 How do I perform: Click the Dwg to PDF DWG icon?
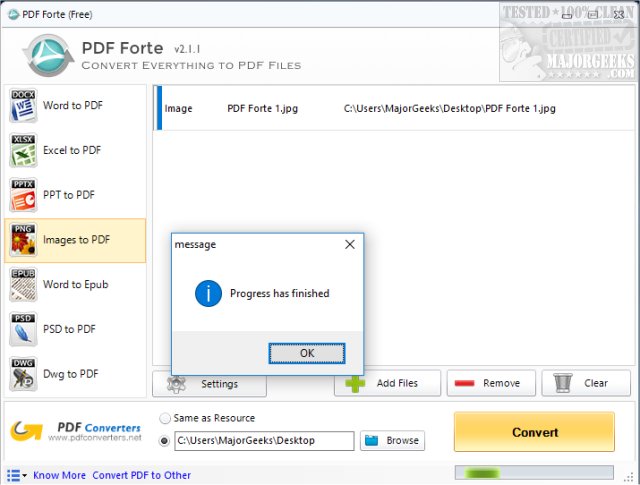tap(23, 374)
